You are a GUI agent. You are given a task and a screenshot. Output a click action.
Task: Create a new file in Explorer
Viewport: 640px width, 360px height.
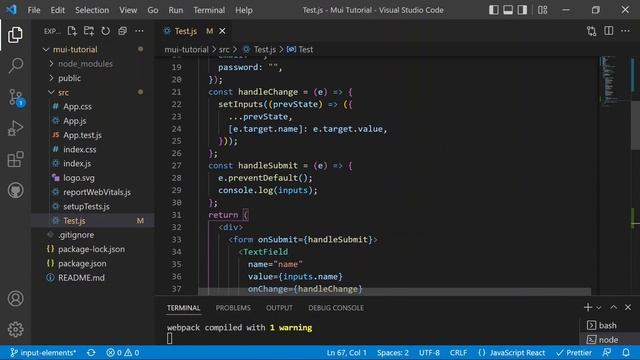pos(72,31)
